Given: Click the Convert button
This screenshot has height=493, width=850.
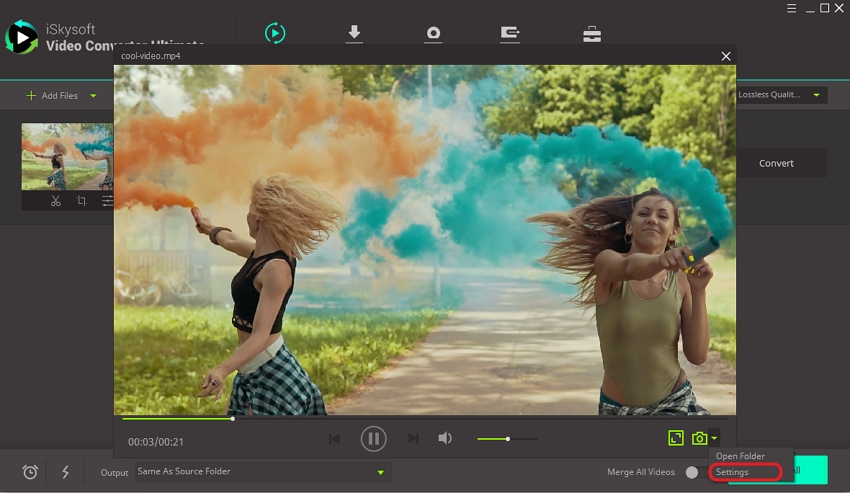Looking at the screenshot, I should (776, 163).
